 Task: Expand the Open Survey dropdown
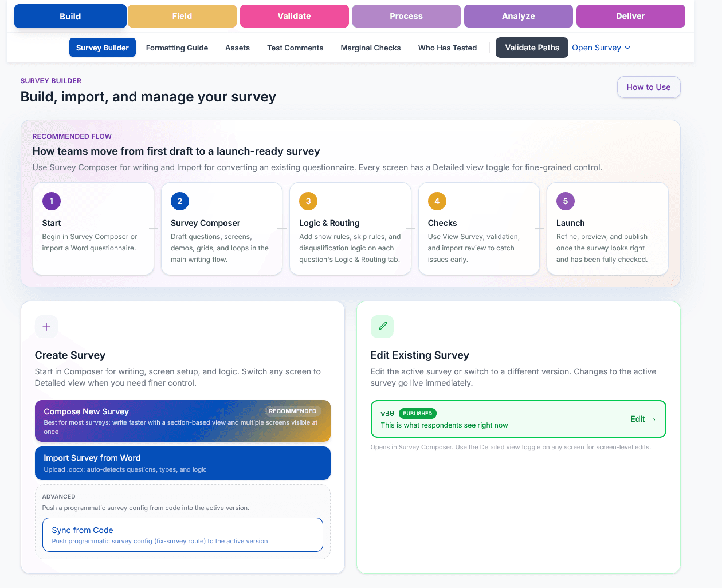click(601, 48)
